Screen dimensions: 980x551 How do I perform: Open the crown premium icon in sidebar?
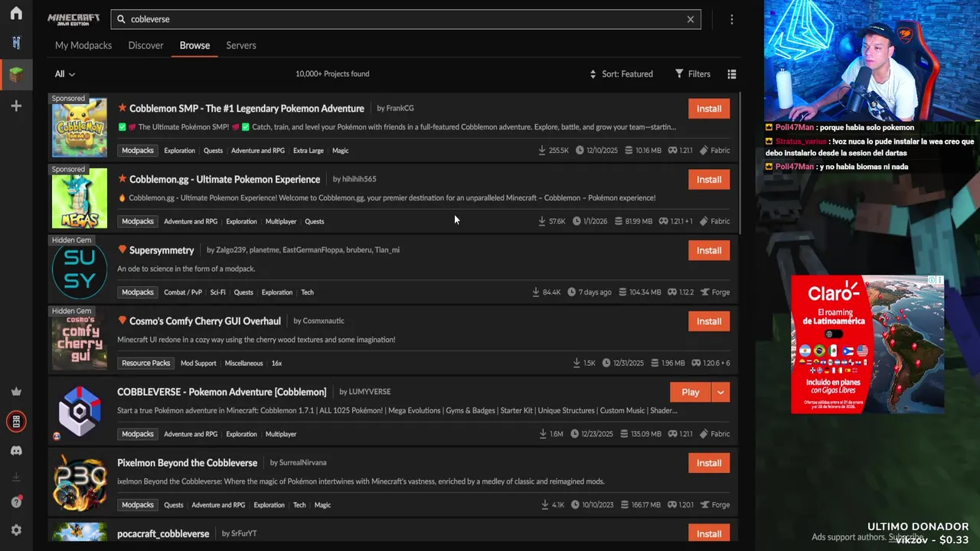[x=16, y=392]
